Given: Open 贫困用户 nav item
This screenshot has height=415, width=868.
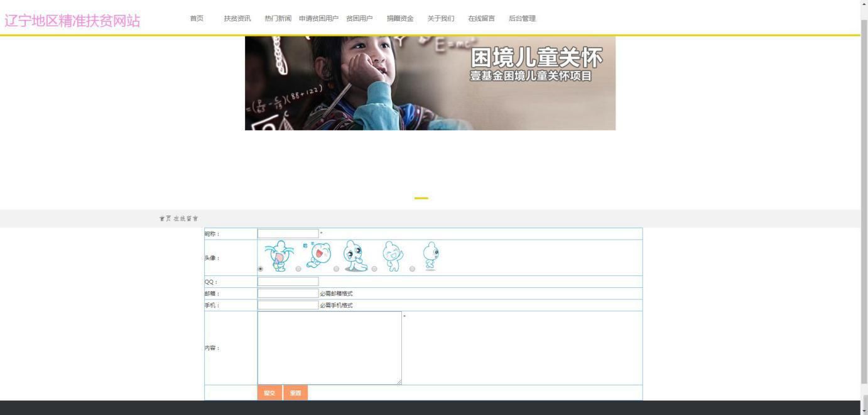Looking at the screenshot, I should coord(359,18).
